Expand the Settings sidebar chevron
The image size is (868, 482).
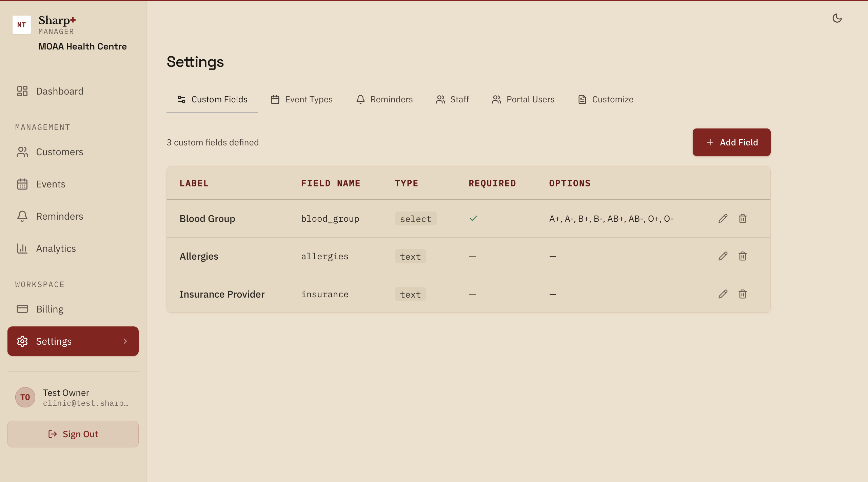125,341
